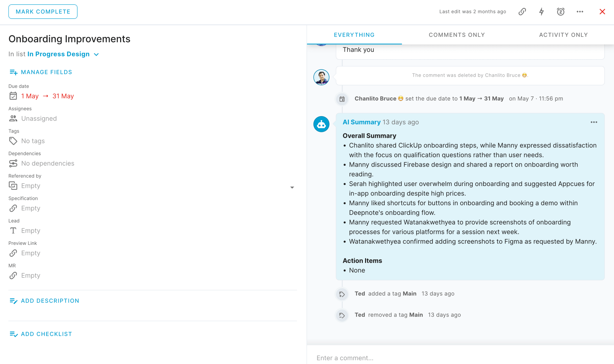Click the AI Summary robot avatar
Screen dimensions: 614x364
(x=321, y=124)
